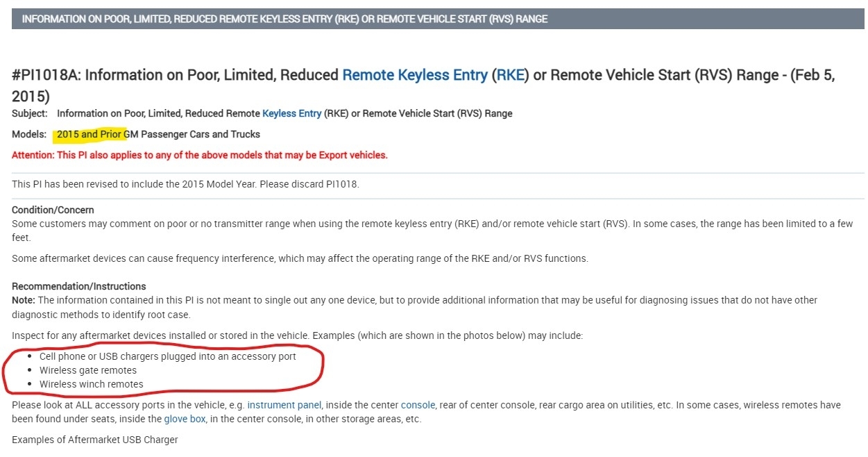Click the yellow-highlighted "2015 and Prior" text

[x=90, y=134]
